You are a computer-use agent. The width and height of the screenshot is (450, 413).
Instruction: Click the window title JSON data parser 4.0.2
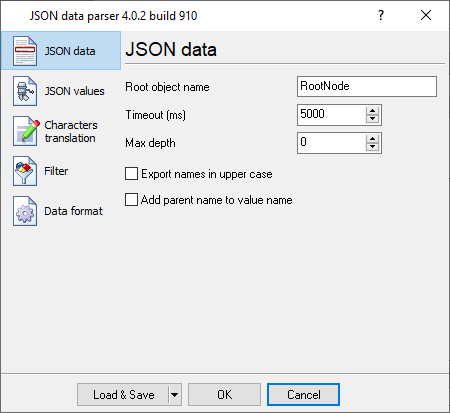114,16
